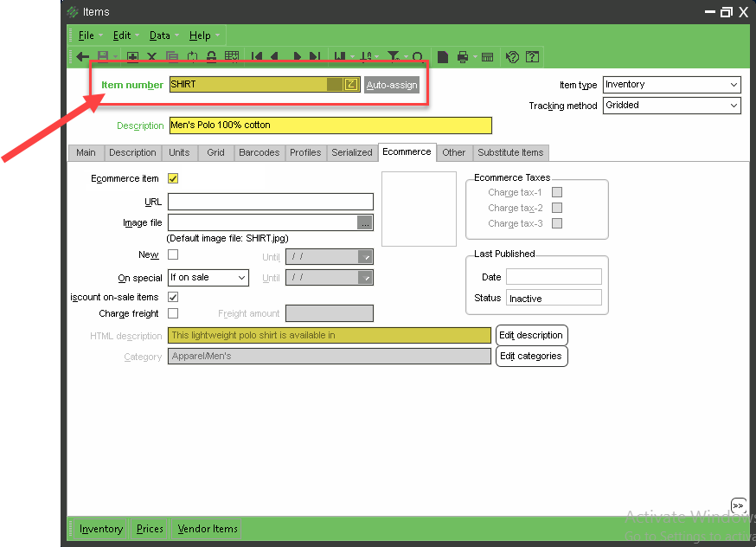Click the Notes page toolbar icon

point(443,57)
